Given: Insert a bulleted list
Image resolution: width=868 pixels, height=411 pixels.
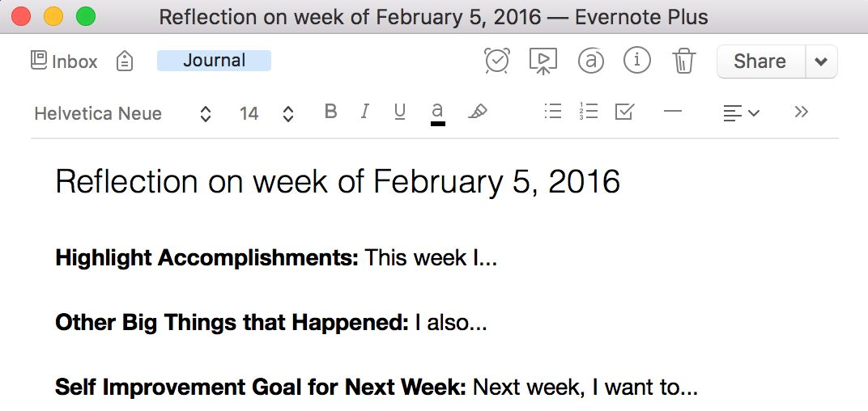Looking at the screenshot, I should (x=553, y=112).
